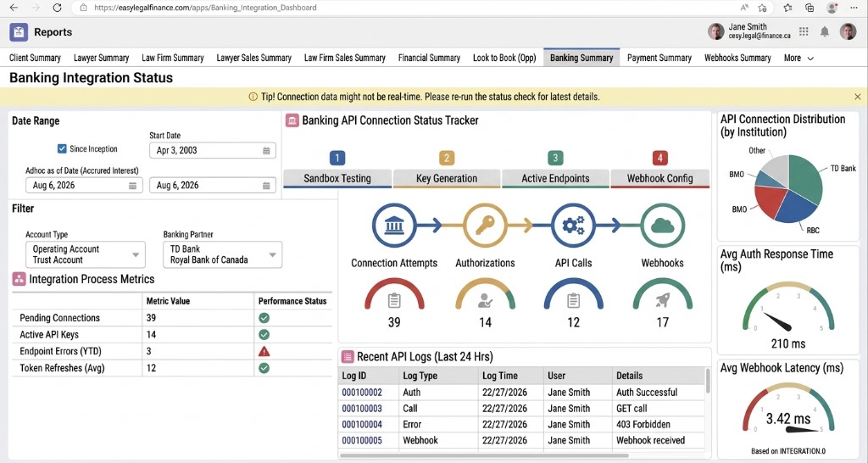Viewport: 868px width, 463px height.
Task: Open the Look to Book (Opp) tab
Action: pyautogui.click(x=504, y=59)
